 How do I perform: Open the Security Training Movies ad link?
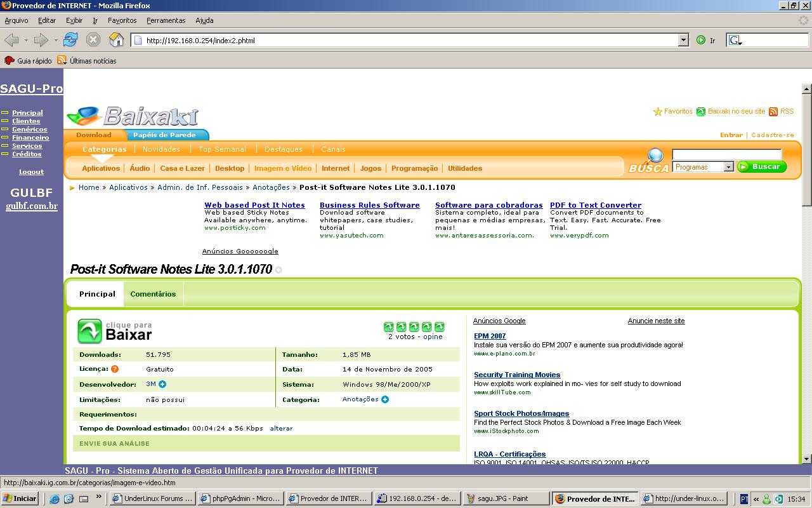coord(517,375)
